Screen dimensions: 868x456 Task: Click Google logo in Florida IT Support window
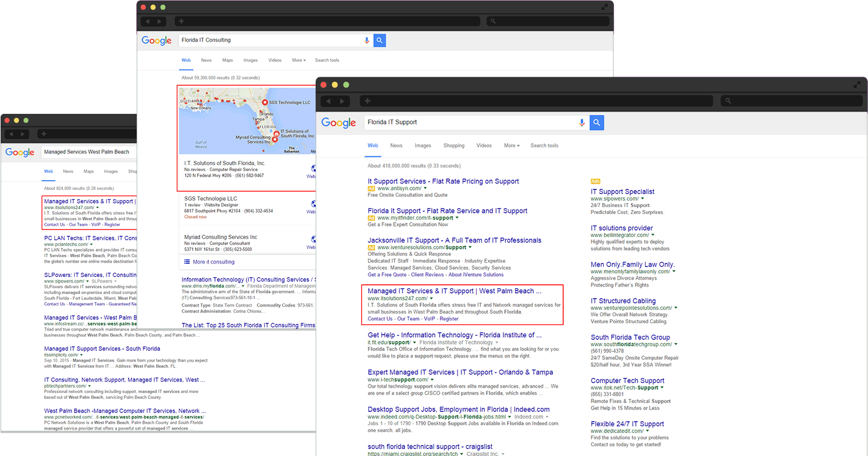tap(339, 123)
